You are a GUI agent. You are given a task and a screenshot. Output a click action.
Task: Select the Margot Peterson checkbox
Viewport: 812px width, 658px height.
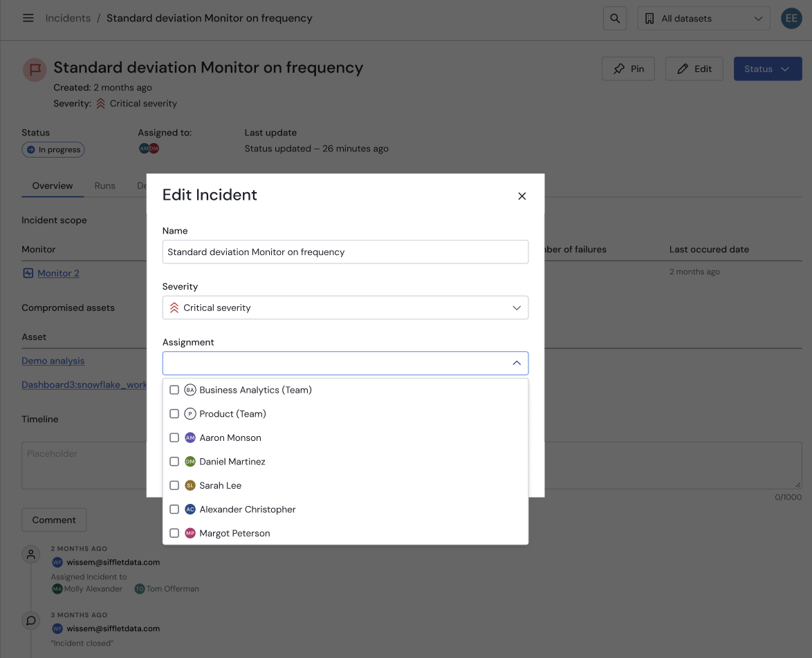(x=174, y=534)
